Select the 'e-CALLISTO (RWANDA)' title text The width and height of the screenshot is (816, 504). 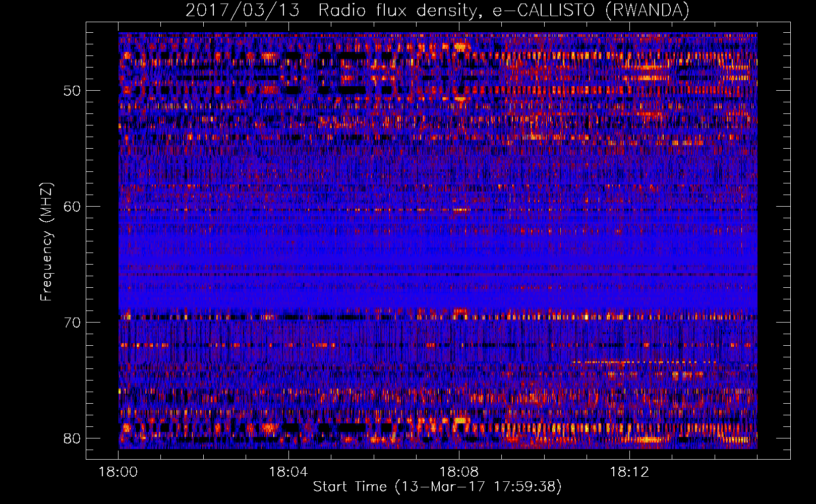(591, 11)
